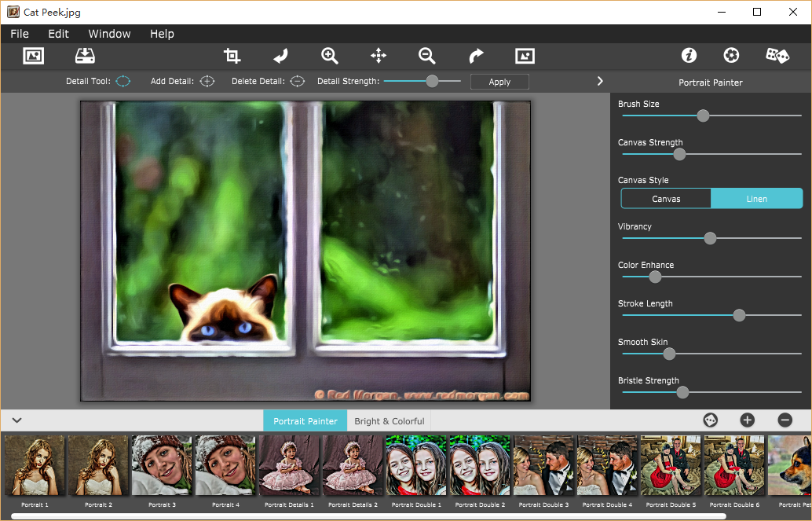Click the open image icon in toolbar
The width and height of the screenshot is (812, 521).
point(34,56)
